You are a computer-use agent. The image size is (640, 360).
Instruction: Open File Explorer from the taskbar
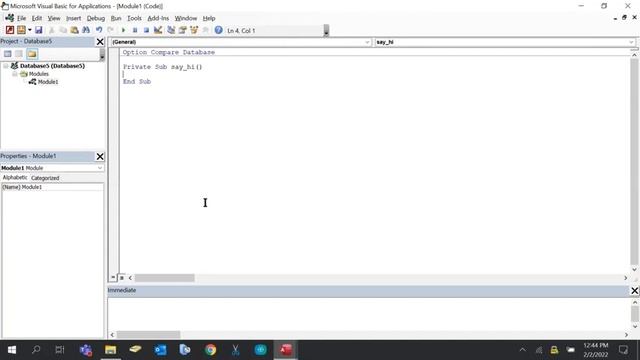coord(111,350)
